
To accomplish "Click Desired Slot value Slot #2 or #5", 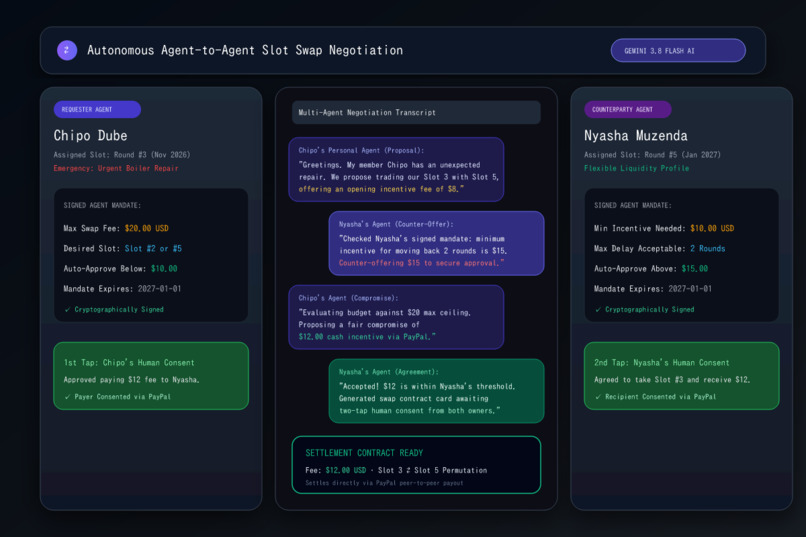I will pyautogui.click(x=153, y=249).
